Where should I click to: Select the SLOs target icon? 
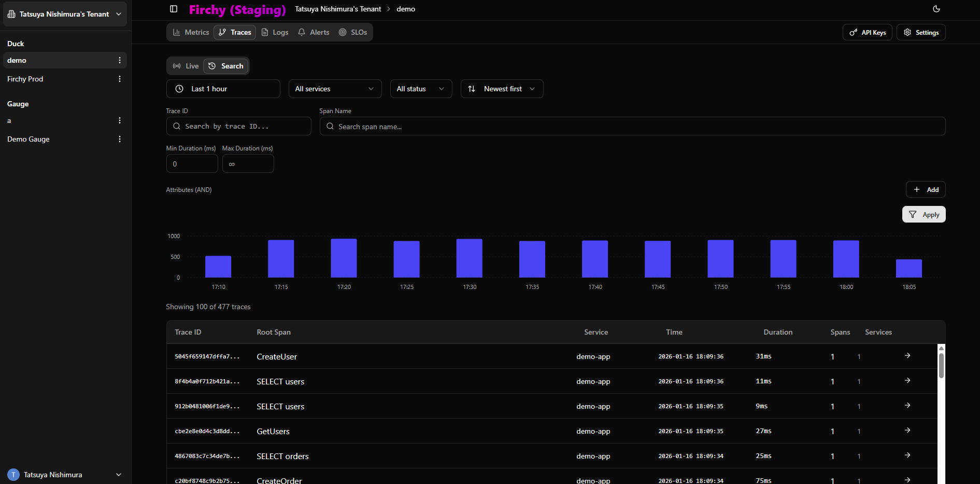point(343,32)
